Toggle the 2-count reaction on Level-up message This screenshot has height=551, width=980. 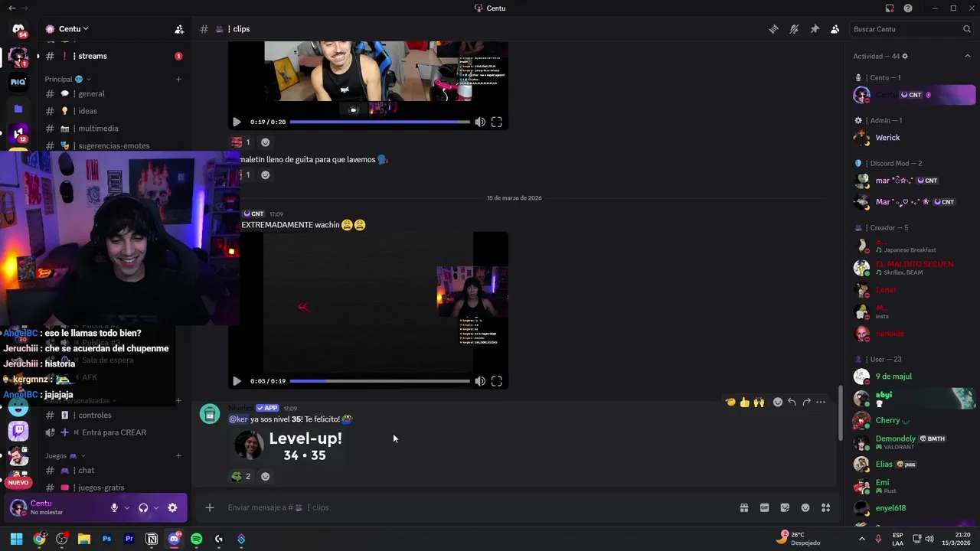point(241,476)
